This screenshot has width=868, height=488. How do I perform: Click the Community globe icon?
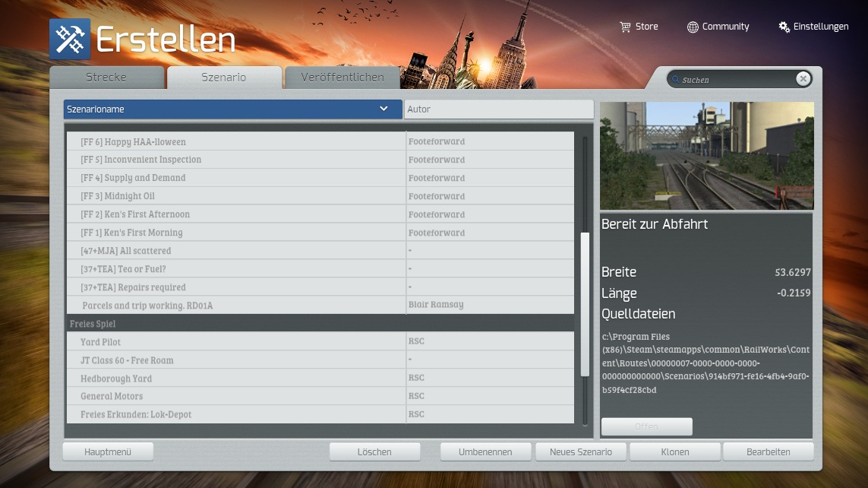click(x=693, y=27)
